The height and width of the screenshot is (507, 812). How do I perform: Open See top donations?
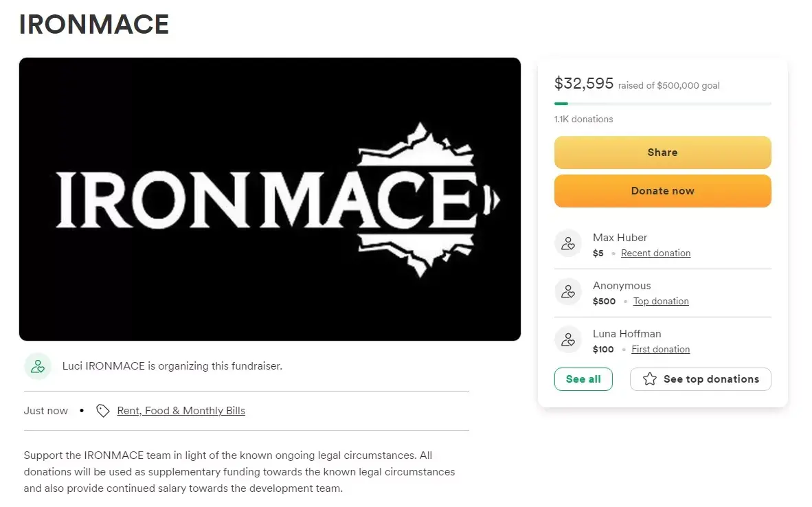[710, 379]
